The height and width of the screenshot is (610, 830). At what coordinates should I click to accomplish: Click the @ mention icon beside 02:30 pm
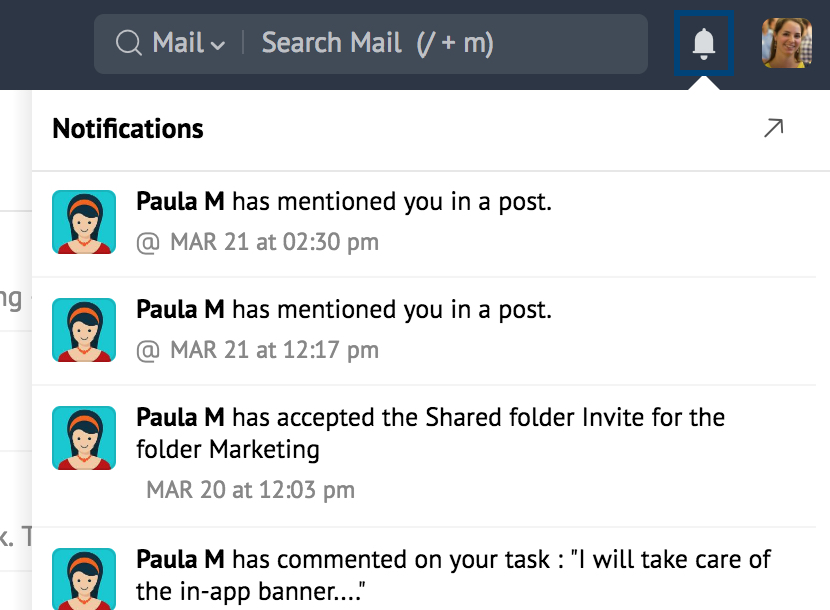point(148,242)
